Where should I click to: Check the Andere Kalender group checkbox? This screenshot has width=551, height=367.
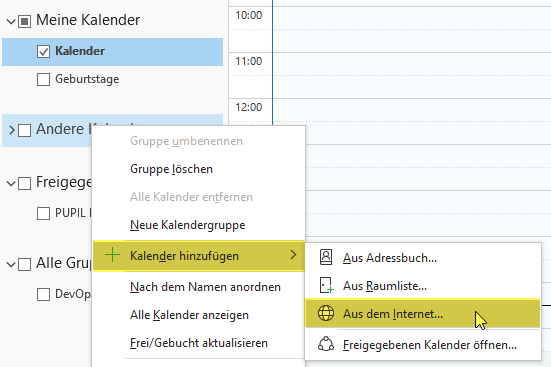point(24,130)
